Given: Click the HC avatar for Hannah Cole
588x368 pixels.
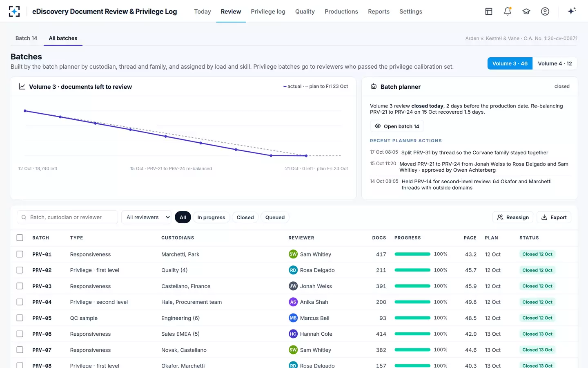Looking at the screenshot, I should 293,334.
